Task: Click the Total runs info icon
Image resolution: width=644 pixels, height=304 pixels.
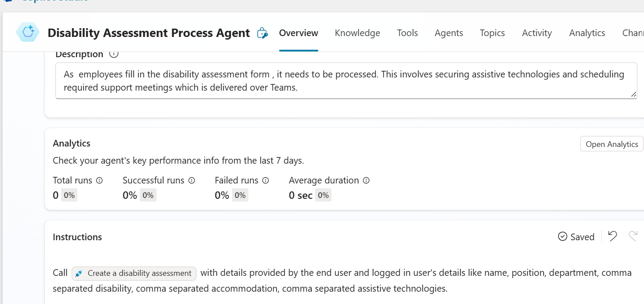Action: 99,180
